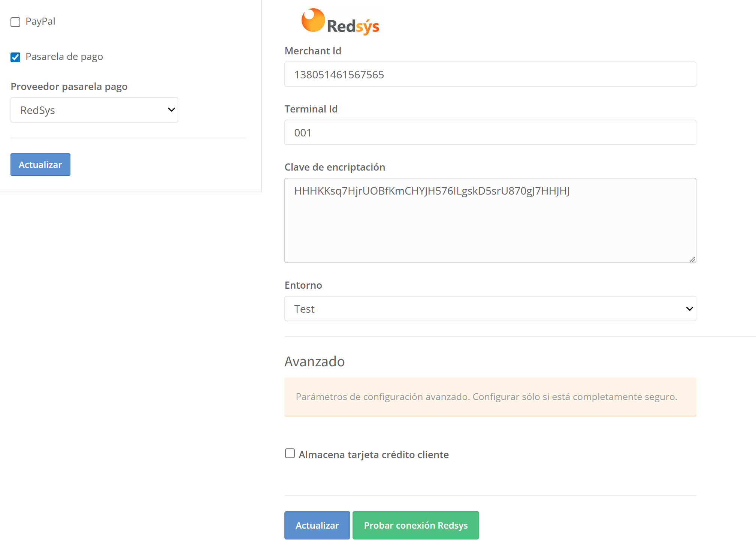Enable the PayPal checkbox
This screenshot has height=550, width=756.
[x=15, y=22]
